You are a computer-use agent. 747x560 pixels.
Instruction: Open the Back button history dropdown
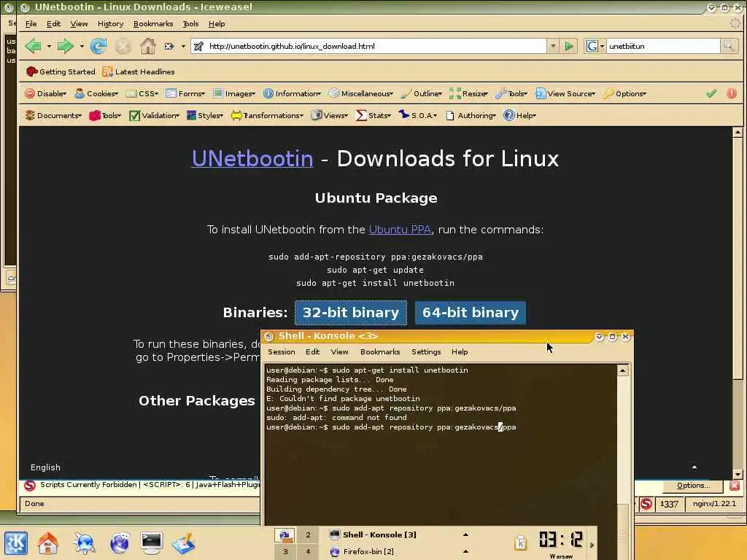tap(49, 46)
